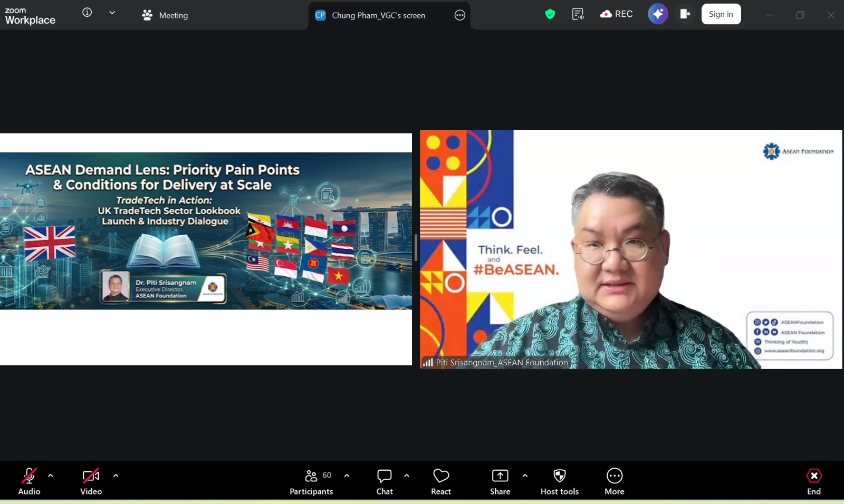The width and height of the screenshot is (844, 504).
Task: Open the meeting notes summary icon
Action: (x=578, y=14)
